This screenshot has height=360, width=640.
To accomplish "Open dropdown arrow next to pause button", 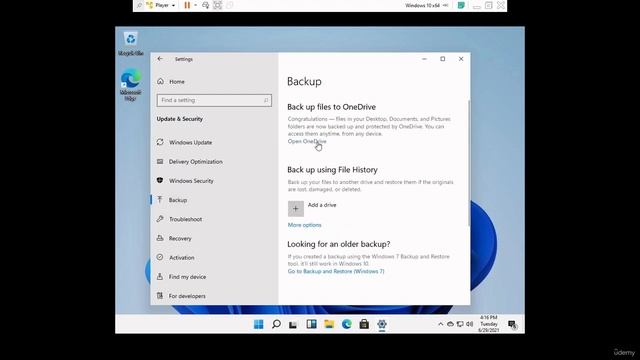I will [x=196, y=5].
